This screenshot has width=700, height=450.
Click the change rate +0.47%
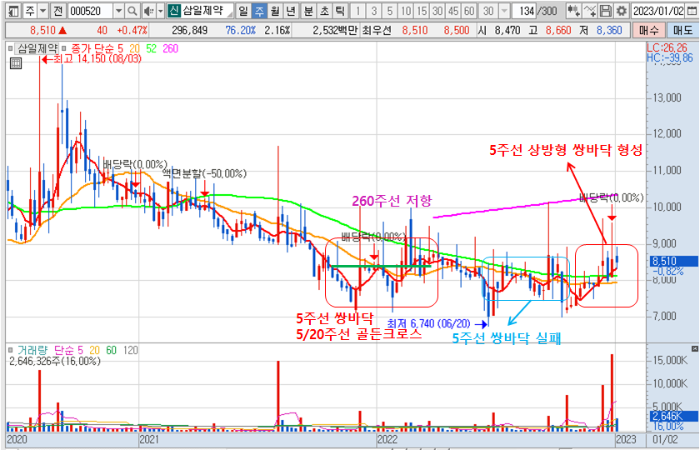coord(132,30)
